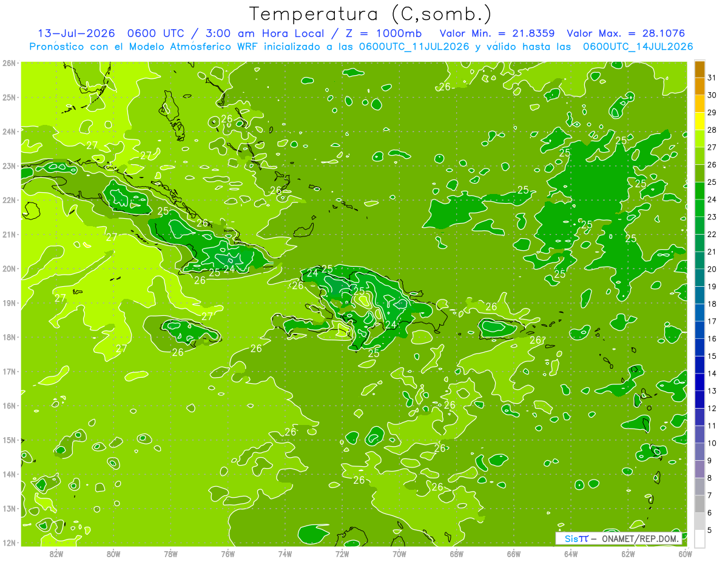Screen dimensions: 728x562
Task: Click latitude axis label "20N"
Action: tap(8, 269)
